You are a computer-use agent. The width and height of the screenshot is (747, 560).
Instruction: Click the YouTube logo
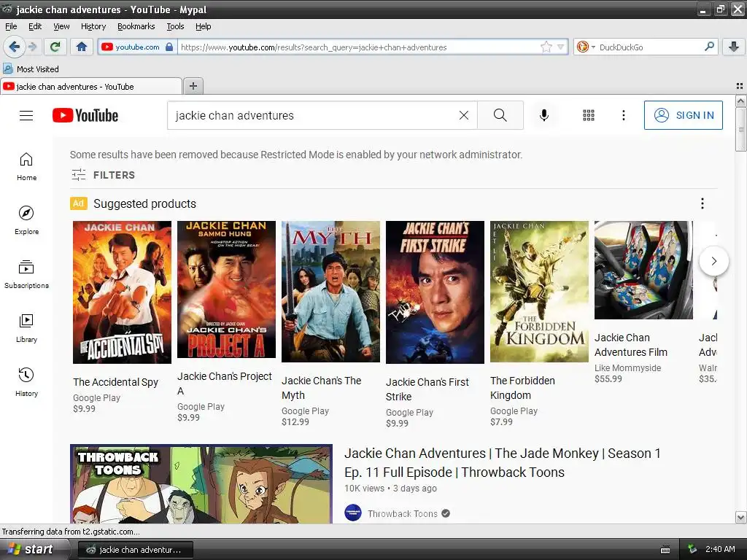85,115
